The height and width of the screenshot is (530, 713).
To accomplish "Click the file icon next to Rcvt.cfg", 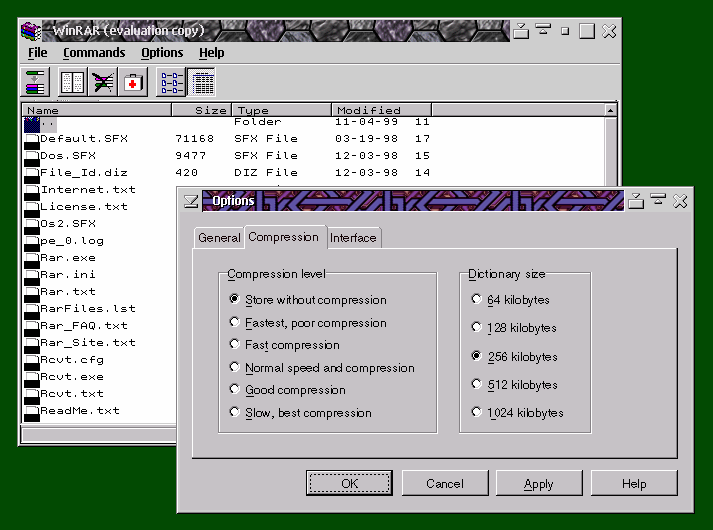I will [31, 363].
